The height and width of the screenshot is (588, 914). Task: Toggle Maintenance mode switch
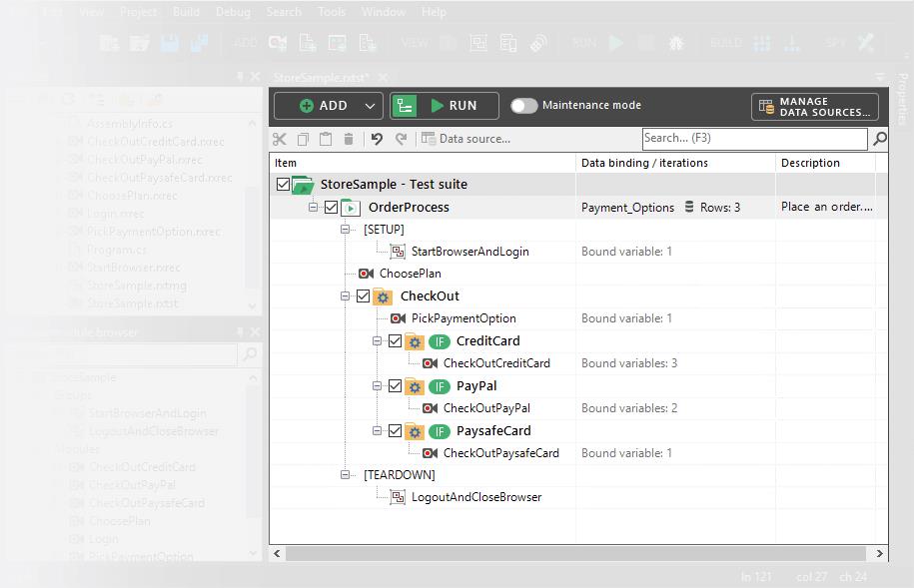(x=523, y=106)
